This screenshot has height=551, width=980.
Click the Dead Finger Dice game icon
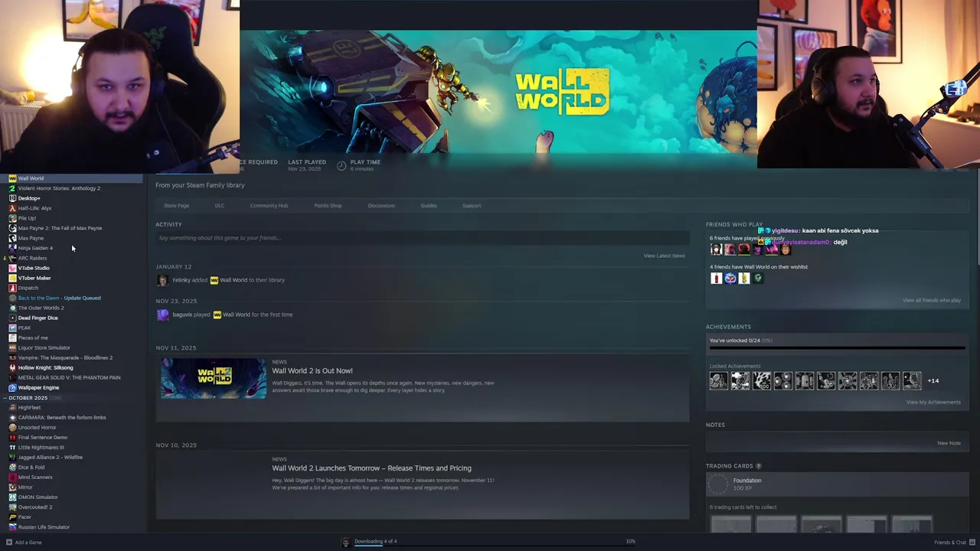pos(12,318)
